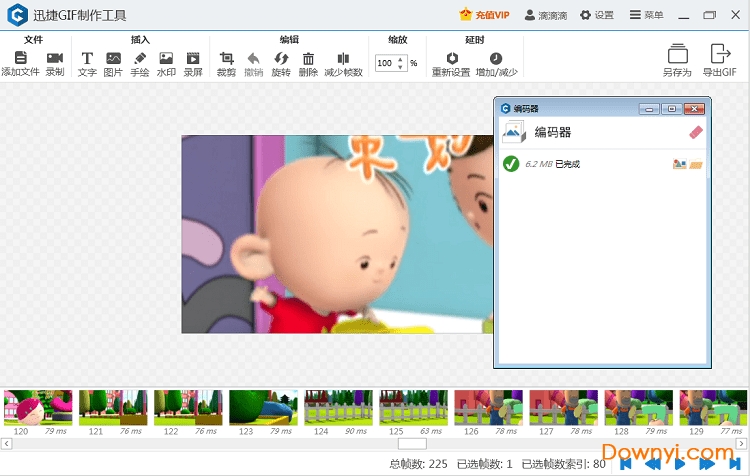Click 减少帧数 reduce frame count
750x476 pixels.
click(x=343, y=59)
